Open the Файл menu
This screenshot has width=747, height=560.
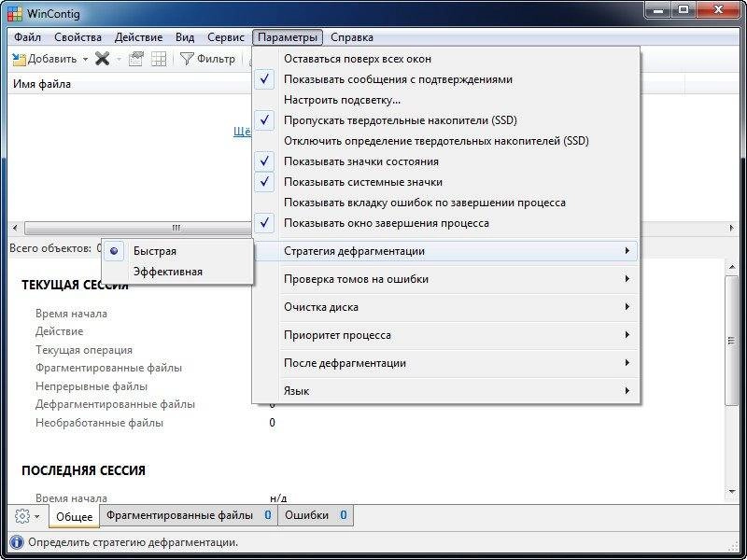pos(27,37)
